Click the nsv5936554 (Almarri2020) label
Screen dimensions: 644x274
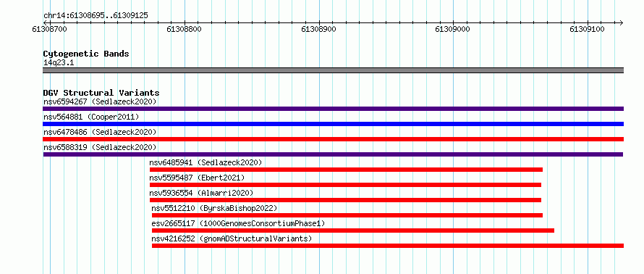click(201, 193)
